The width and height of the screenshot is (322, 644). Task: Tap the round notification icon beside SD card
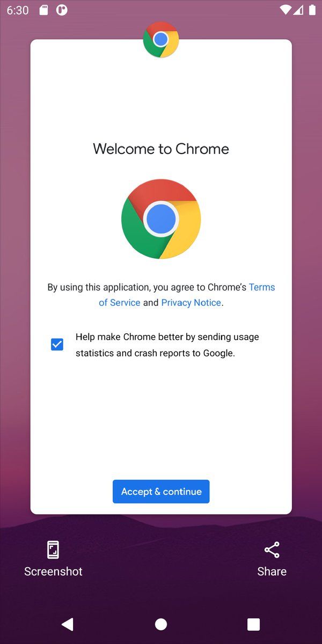click(x=62, y=10)
